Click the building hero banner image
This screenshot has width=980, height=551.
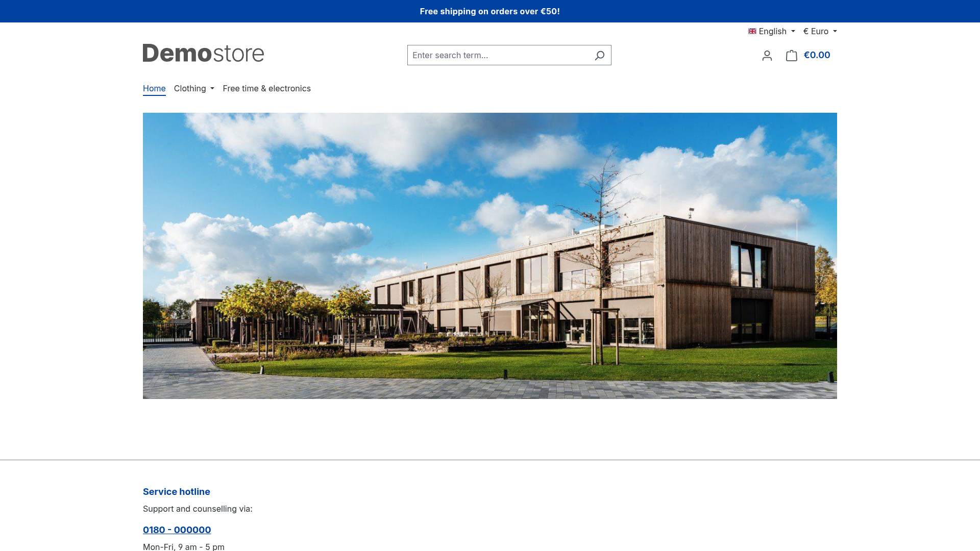coord(490,256)
